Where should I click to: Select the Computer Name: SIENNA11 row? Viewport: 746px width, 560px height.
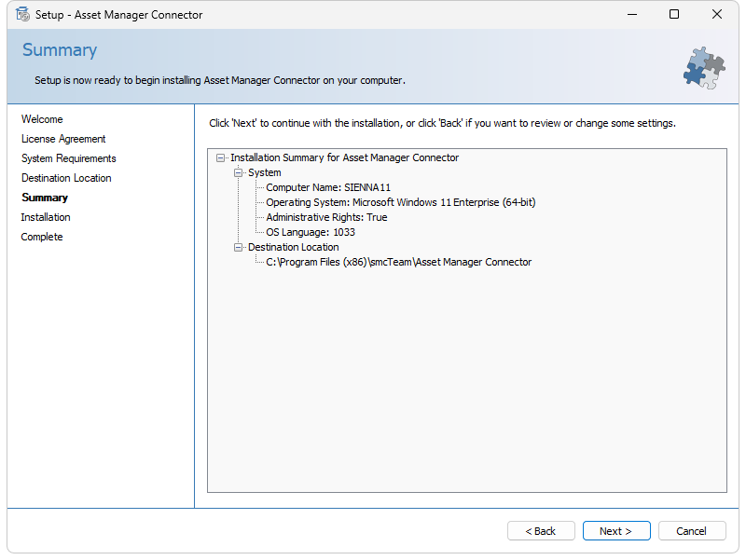coord(328,187)
